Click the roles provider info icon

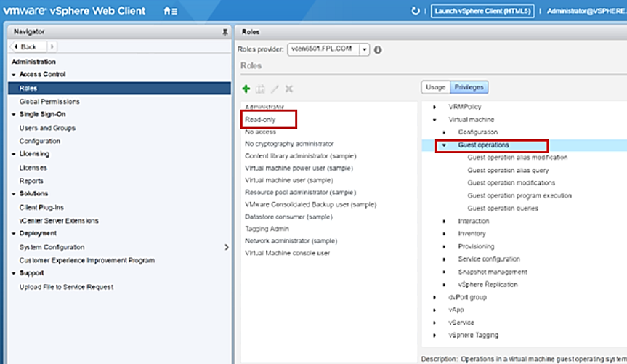(x=378, y=50)
